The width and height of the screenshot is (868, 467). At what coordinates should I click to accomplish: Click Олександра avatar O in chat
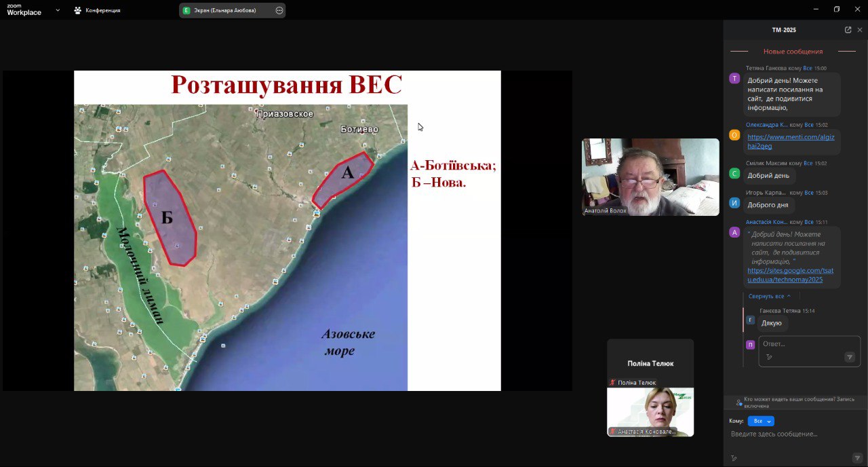point(734,134)
